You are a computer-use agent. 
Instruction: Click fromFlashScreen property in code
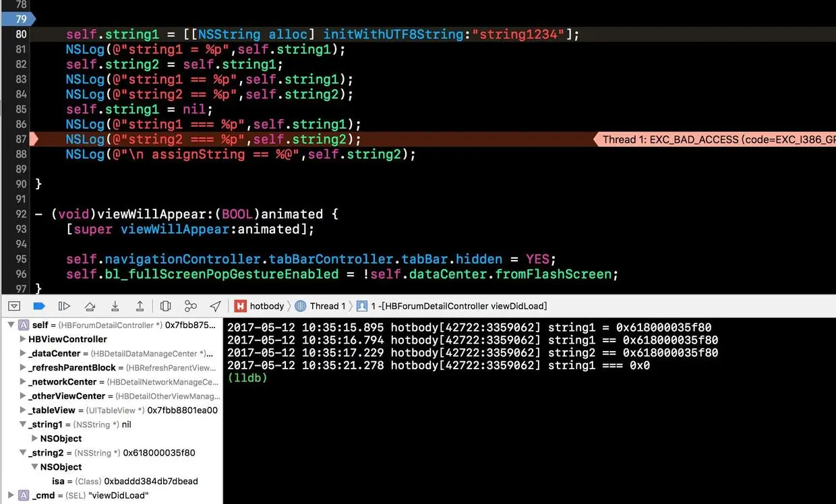[553, 274]
